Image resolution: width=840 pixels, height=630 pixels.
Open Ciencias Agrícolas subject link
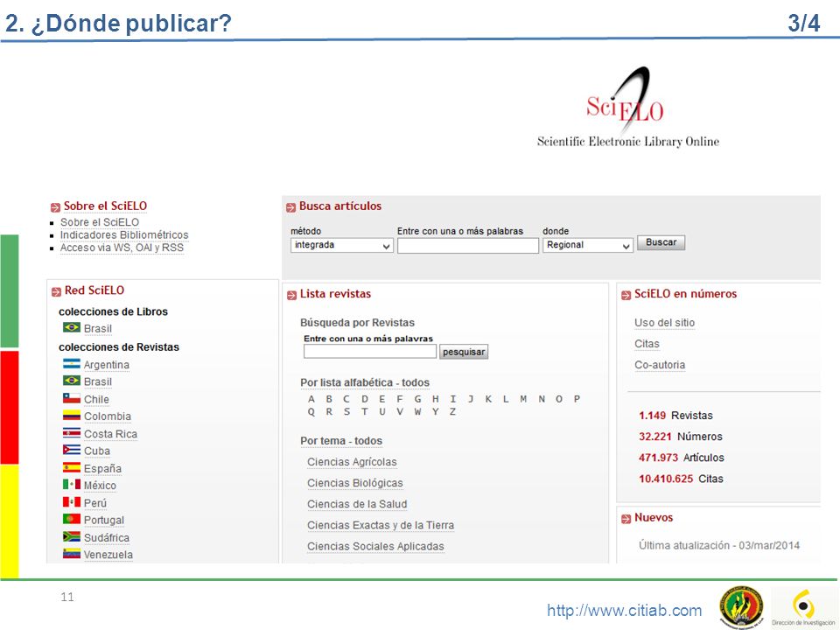pyautogui.click(x=352, y=462)
